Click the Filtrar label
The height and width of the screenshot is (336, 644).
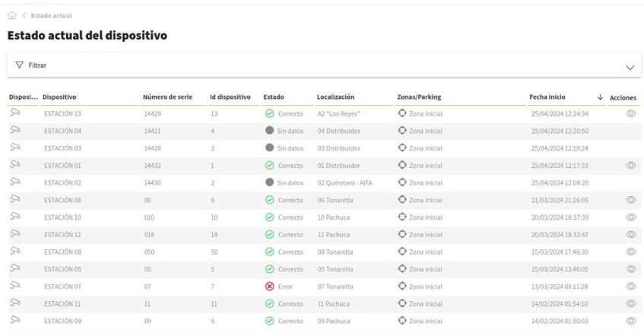click(38, 66)
